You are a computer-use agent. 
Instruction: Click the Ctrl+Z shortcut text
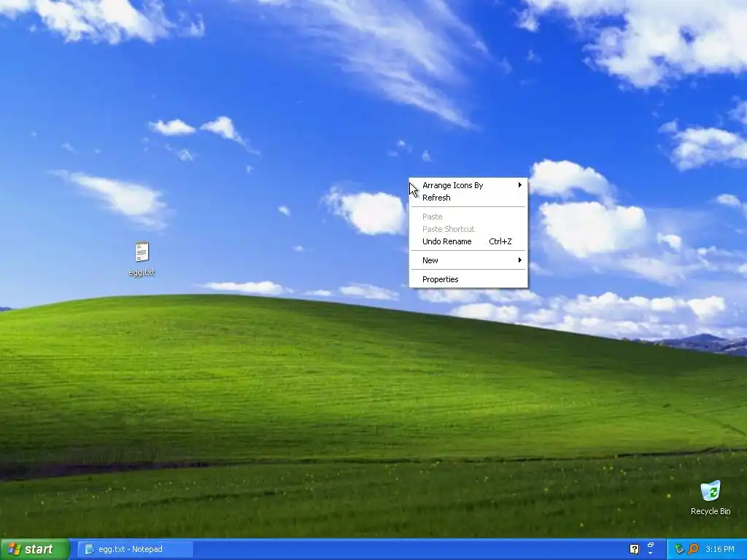tap(500, 241)
